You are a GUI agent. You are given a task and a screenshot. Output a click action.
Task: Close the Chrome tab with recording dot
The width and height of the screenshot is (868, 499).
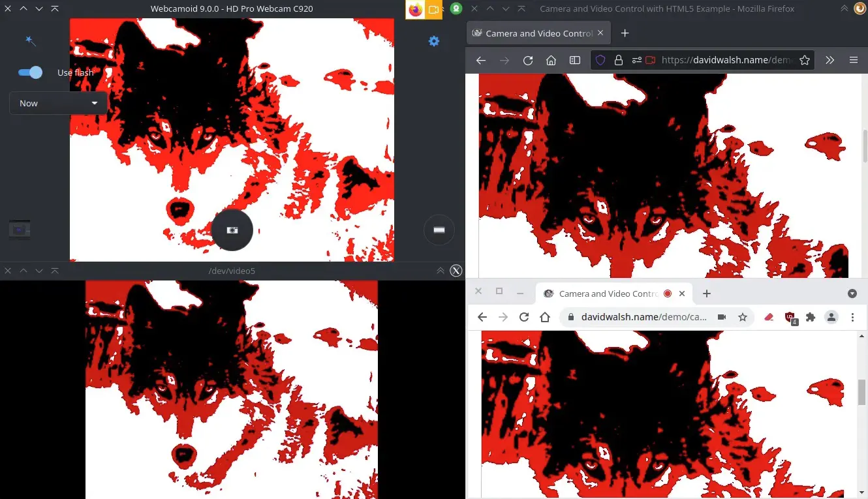(682, 294)
